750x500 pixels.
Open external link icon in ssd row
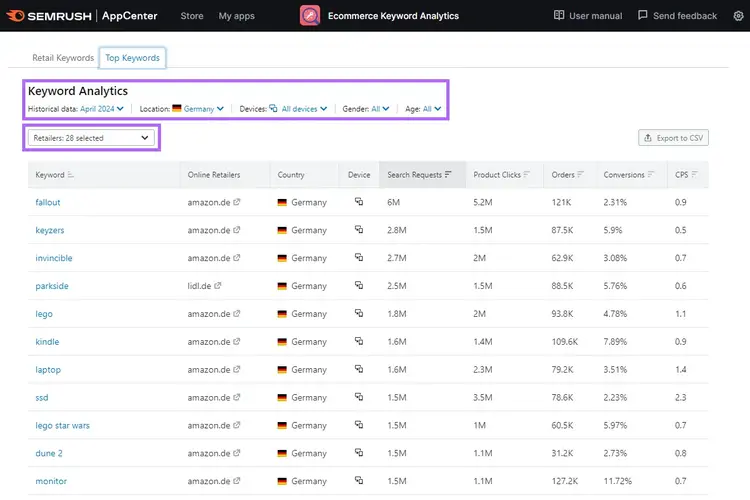[237, 397]
